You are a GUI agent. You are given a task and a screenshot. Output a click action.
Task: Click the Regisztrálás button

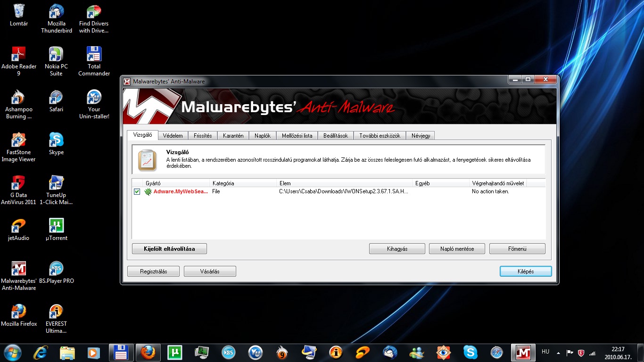pos(154,271)
